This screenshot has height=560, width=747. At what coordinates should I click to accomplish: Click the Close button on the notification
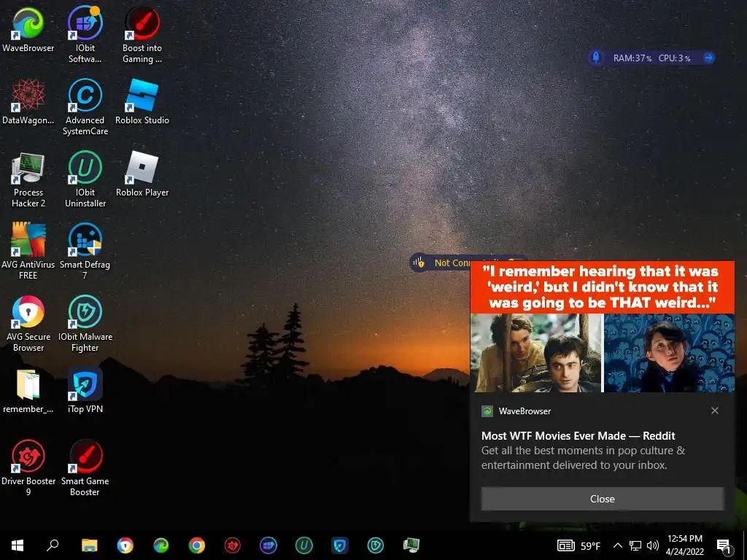pyautogui.click(x=602, y=499)
